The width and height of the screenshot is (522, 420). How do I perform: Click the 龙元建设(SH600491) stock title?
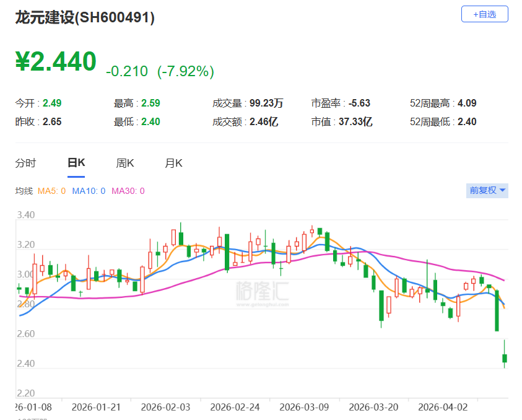click(x=85, y=18)
